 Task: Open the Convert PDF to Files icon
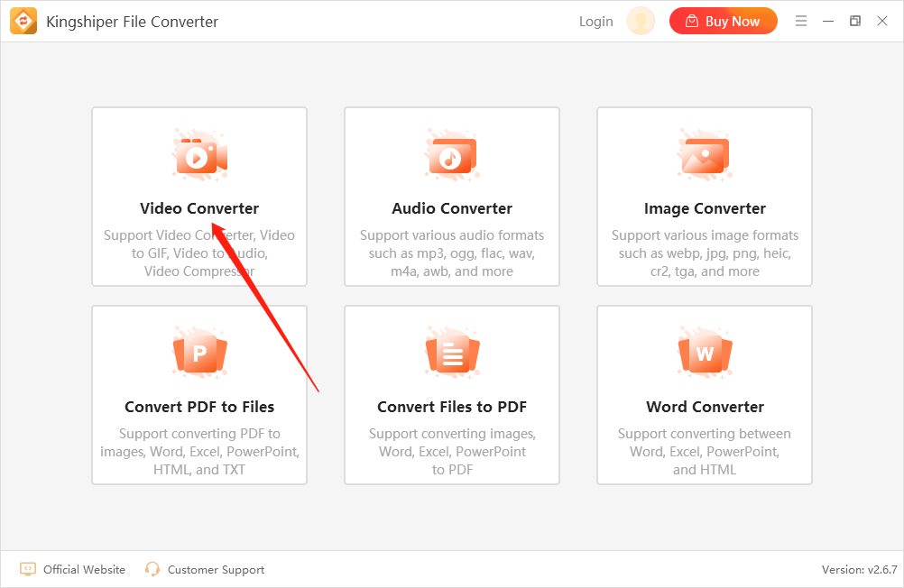(199, 354)
